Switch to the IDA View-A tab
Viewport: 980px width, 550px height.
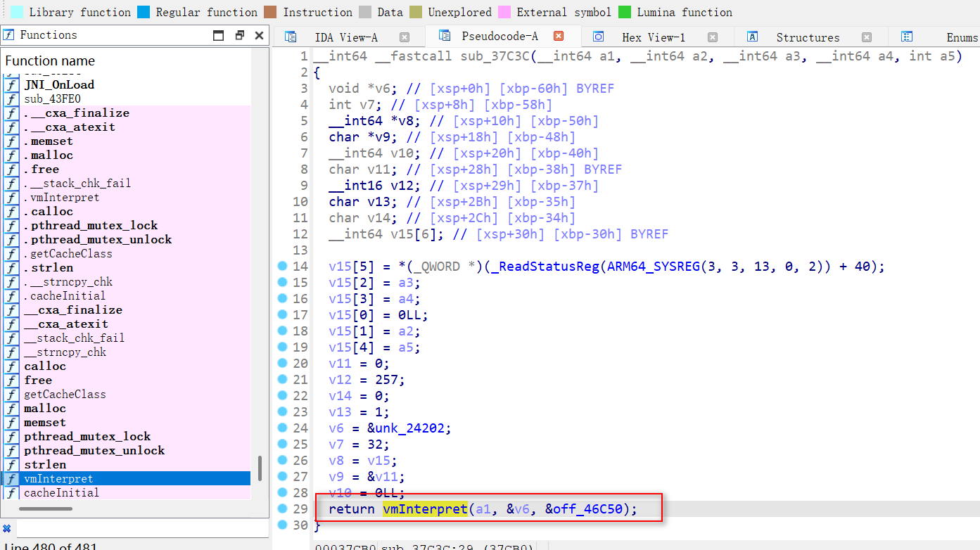click(345, 37)
